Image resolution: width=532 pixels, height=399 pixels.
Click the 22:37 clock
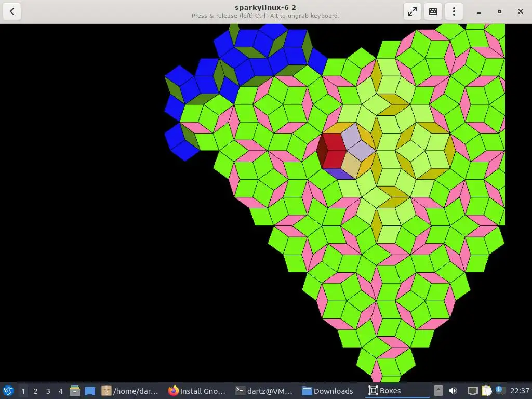point(520,391)
